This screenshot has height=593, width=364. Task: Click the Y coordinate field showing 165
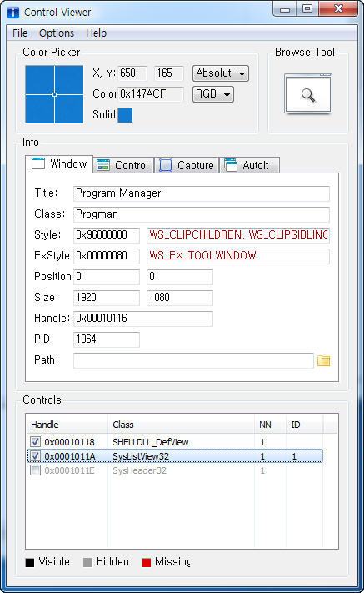point(169,73)
